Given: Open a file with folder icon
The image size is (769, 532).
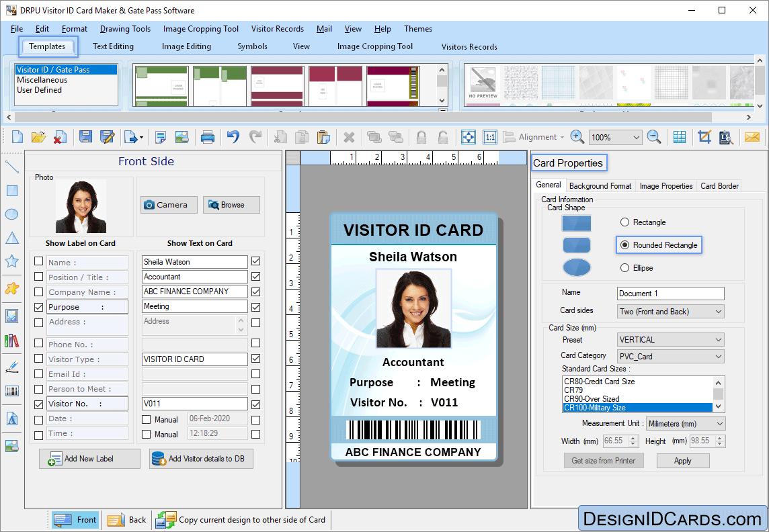Looking at the screenshot, I should pos(38,137).
